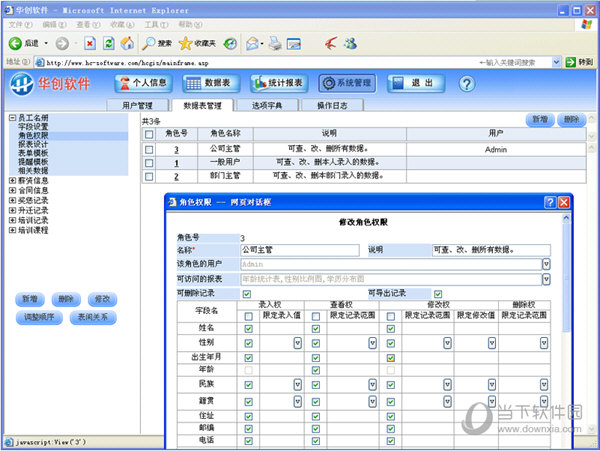Open the Mail envelope icon
600x451 pixels.
[253, 43]
